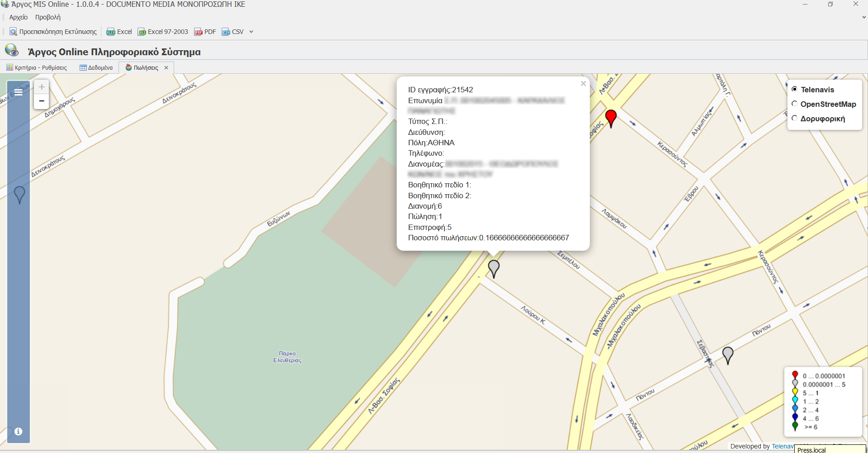868x453 pixels.
Task: Click Διανομή:6 value in popup
Action: 425,206
